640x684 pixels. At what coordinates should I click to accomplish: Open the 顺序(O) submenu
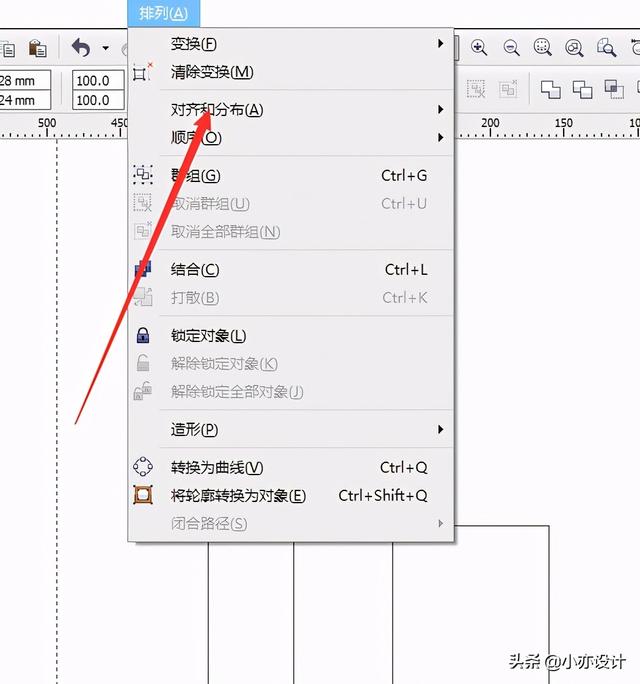[x=291, y=138]
